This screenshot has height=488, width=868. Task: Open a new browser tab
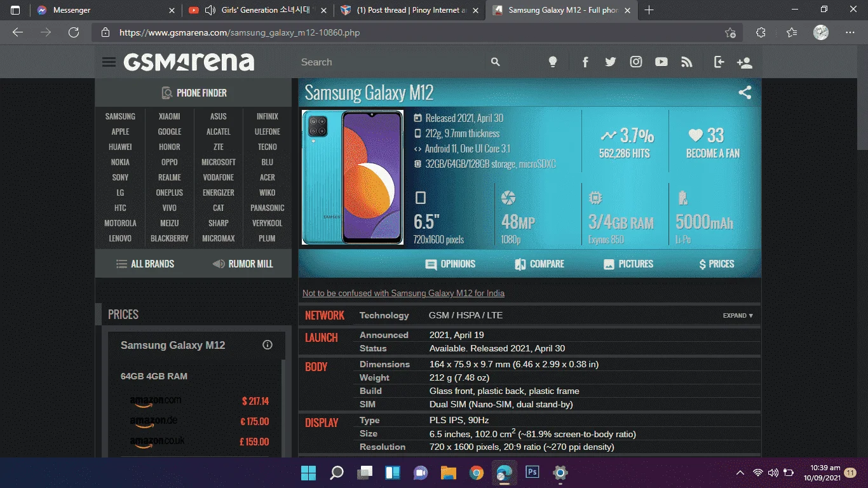(x=649, y=10)
